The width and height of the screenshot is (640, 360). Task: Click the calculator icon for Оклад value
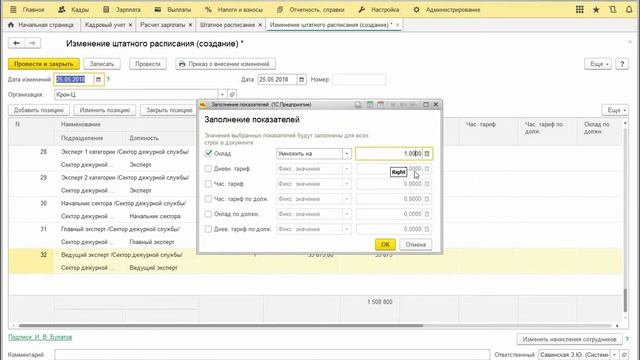[x=427, y=153]
